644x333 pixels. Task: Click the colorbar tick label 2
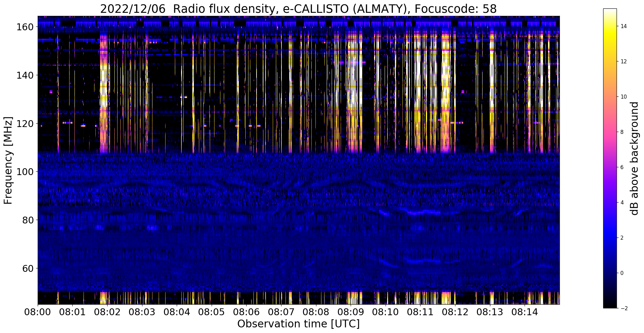tap(622, 238)
